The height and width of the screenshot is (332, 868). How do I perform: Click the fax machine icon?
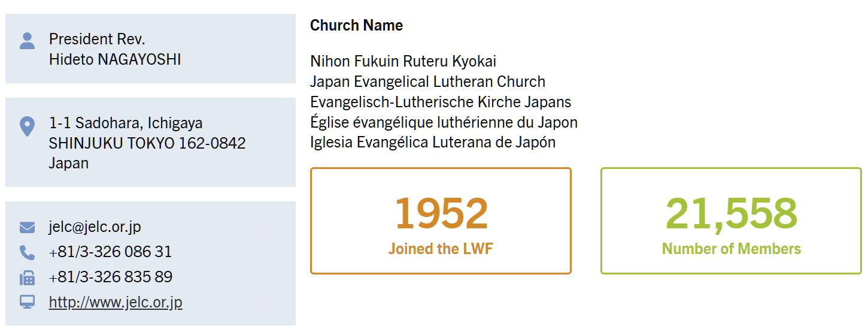[x=27, y=277]
